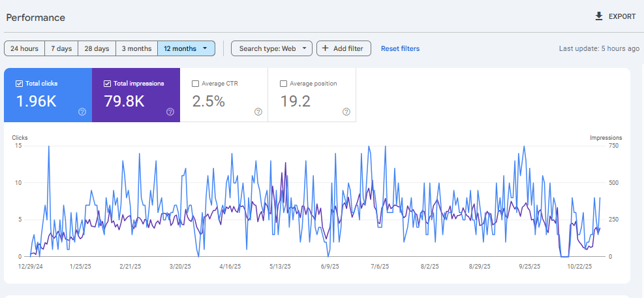This screenshot has width=644, height=298.
Task: Click help icon on Total clicks card
Action: coord(82,112)
